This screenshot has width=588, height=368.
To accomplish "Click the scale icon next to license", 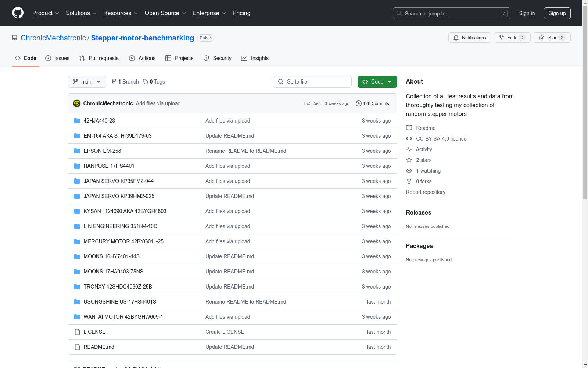I will (x=409, y=139).
